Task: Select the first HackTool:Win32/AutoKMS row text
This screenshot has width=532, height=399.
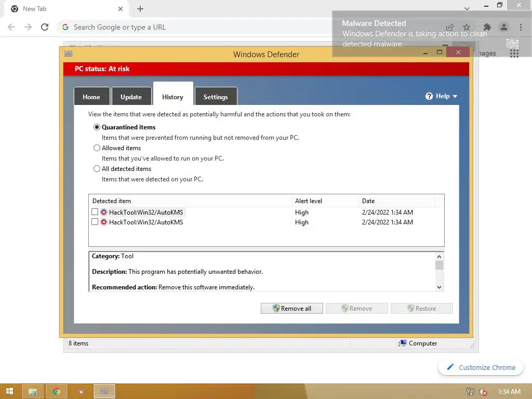Action: coord(146,212)
